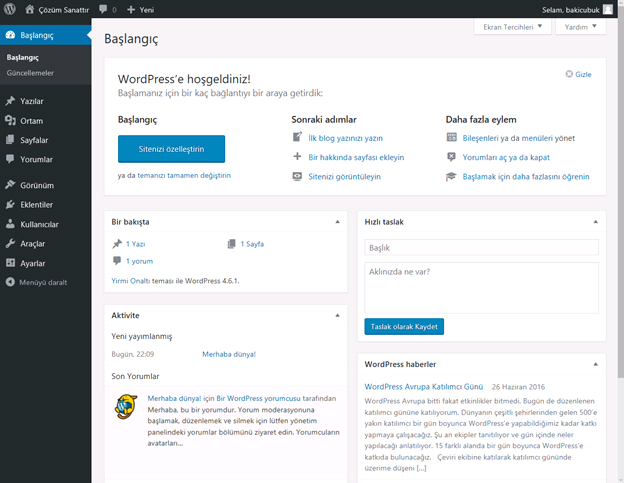The image size is (624, 483).
Task: Click the Görünüm paintbrush icon
Action: point(10,185)
